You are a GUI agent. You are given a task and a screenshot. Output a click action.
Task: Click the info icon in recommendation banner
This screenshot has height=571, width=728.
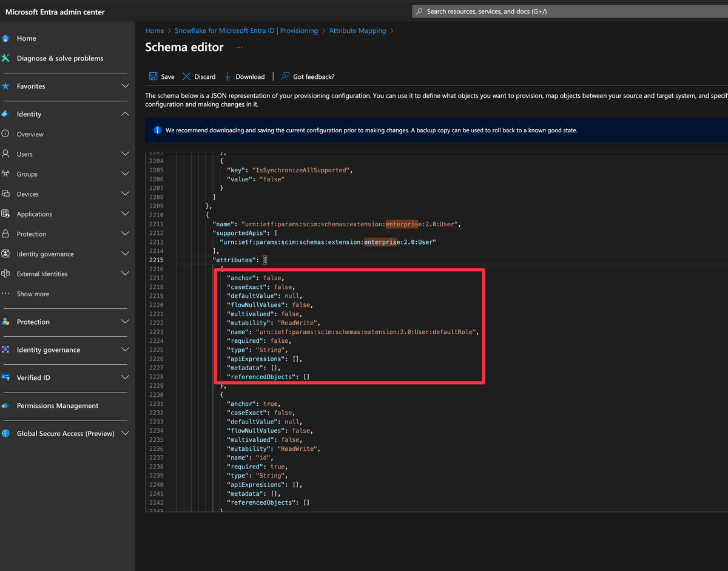point(158,130)
